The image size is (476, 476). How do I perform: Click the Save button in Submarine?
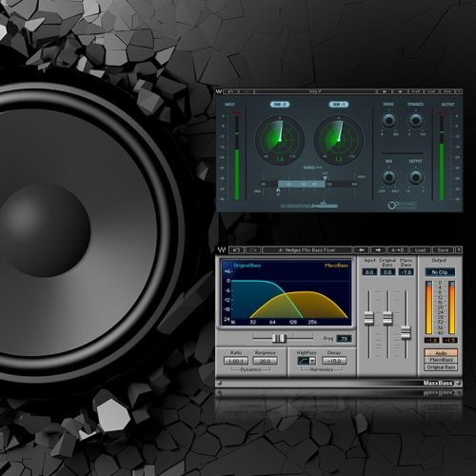point(447,91)
